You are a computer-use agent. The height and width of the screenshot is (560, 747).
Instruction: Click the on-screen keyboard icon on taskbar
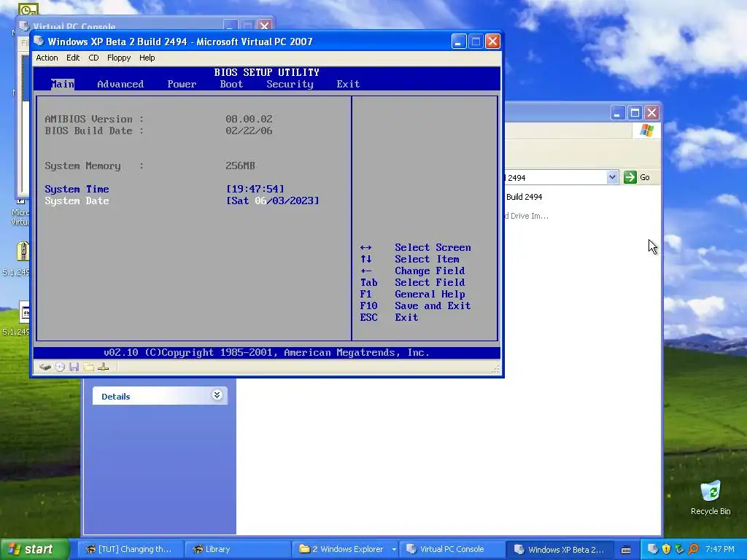[626, 550]
